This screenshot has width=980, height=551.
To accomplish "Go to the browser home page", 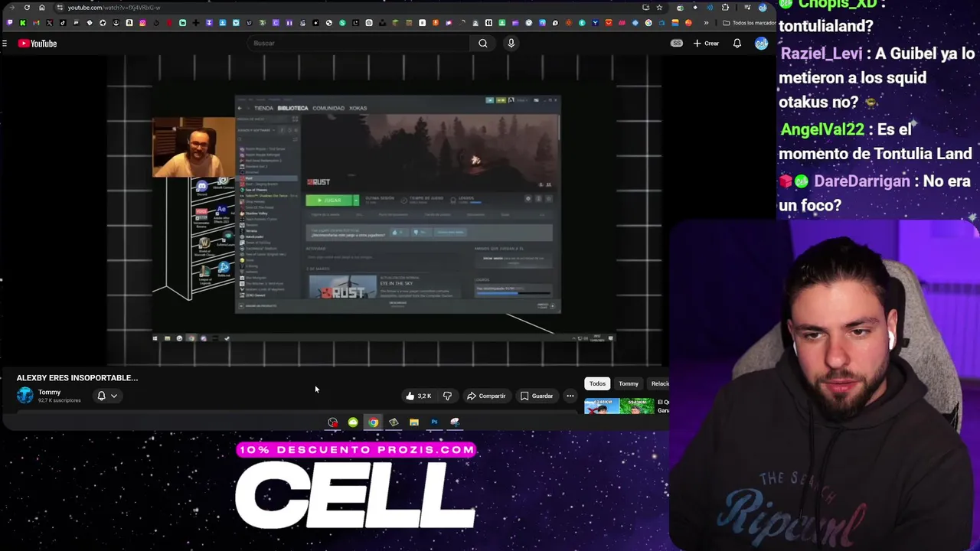I will pyautogui.click(x=42, y=8).
